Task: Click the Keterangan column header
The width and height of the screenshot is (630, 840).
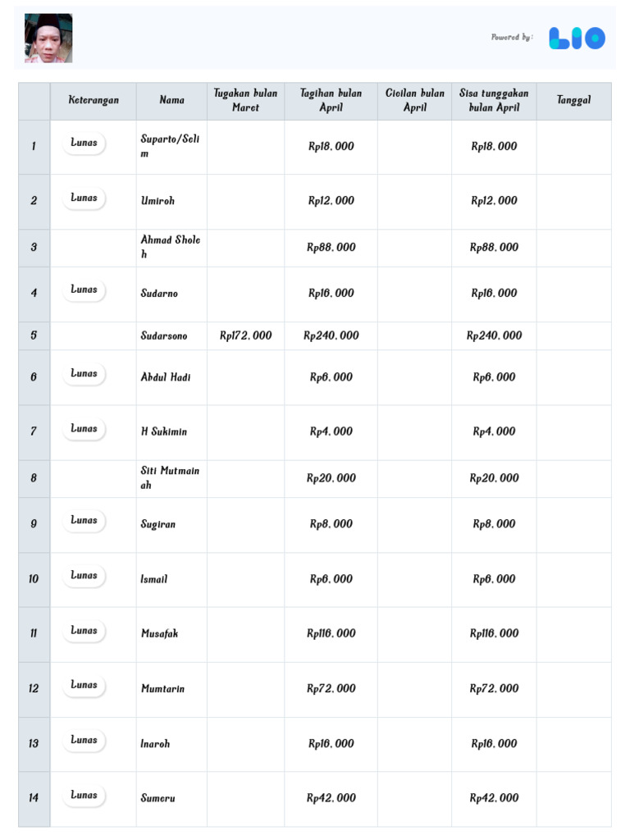Action: tap(94, 101)
